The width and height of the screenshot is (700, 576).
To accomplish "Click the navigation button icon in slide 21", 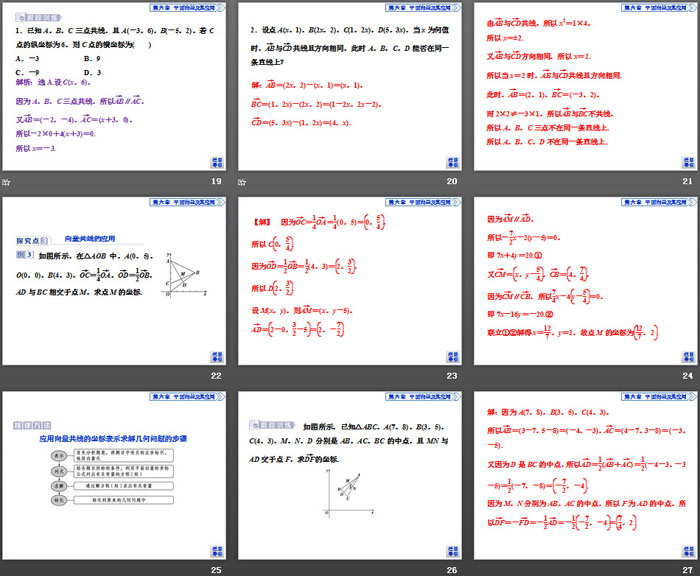I will click(x=688, y=163).
